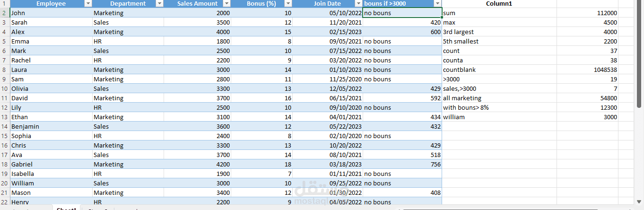Select join date 12/05/2022

(328, 88)
